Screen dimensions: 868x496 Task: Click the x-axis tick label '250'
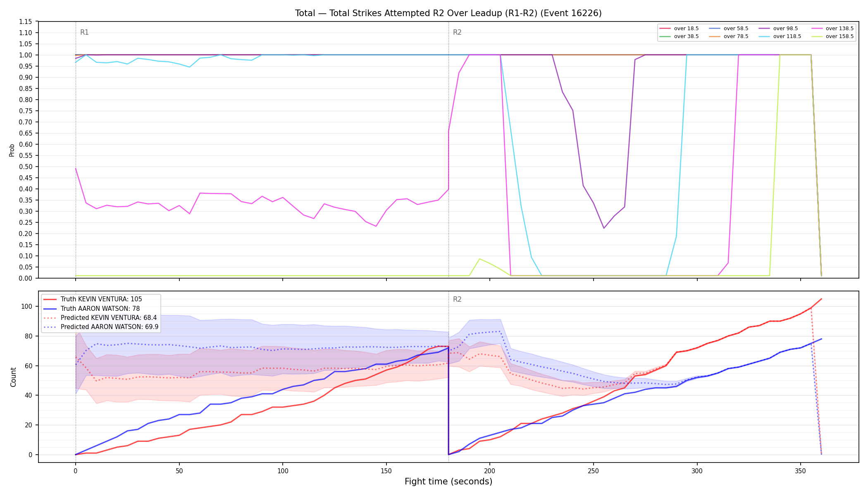pyautogui.click(x=594, y=471)
